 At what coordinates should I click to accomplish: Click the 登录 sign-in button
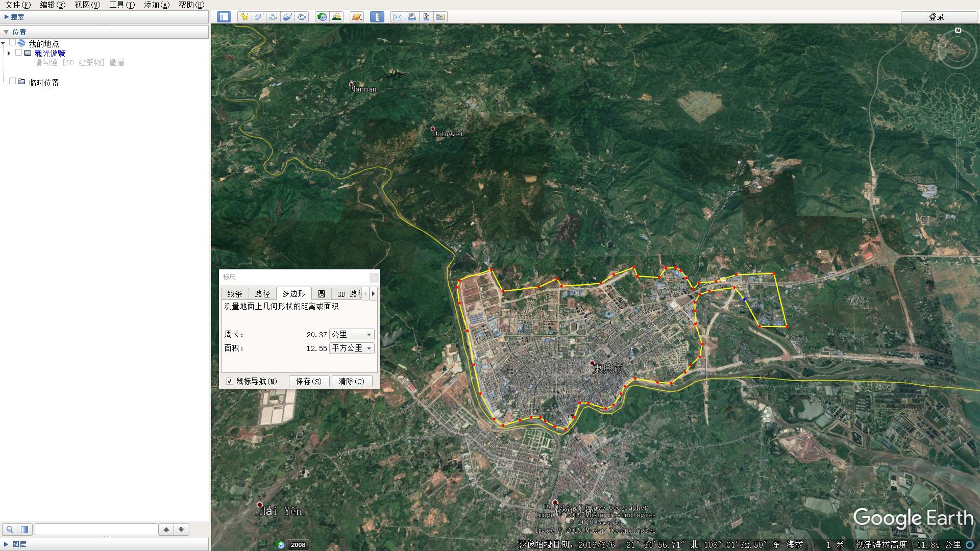936,17
